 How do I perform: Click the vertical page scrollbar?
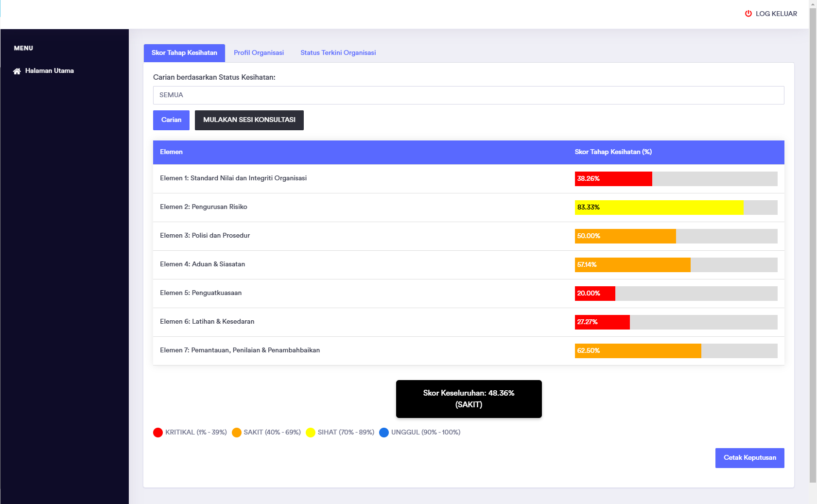click(813, 243)
